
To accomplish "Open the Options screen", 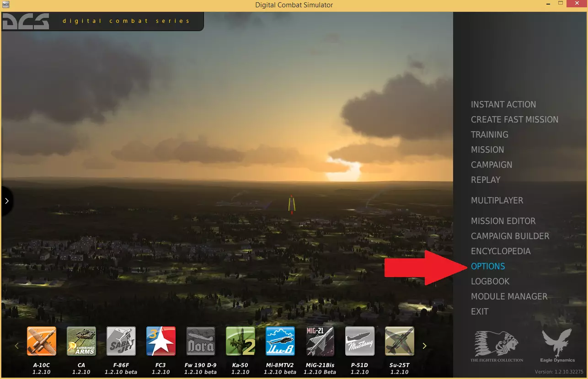I will [x=488, y=267].
